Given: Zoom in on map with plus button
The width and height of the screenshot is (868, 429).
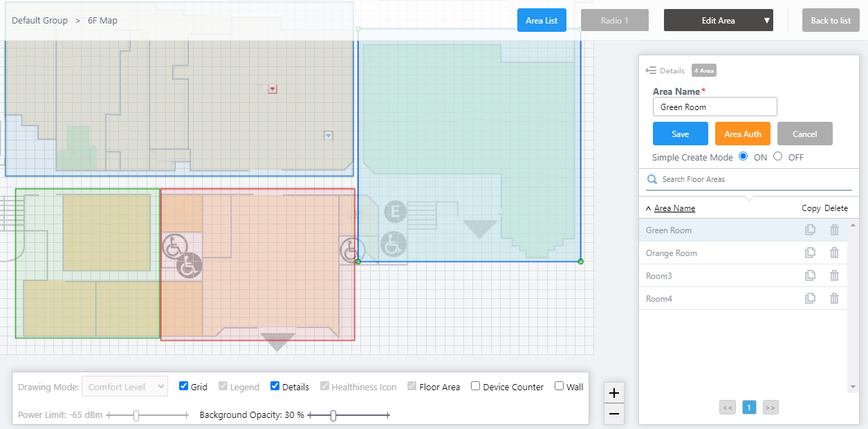Looking at the screenshot, I should tap(614, 393).
